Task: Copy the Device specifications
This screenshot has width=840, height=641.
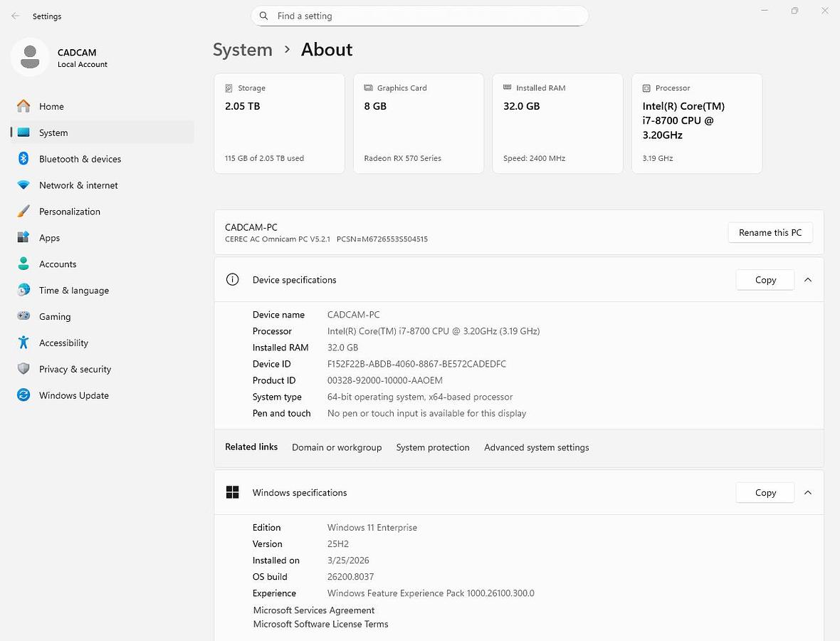Action: 765,280
